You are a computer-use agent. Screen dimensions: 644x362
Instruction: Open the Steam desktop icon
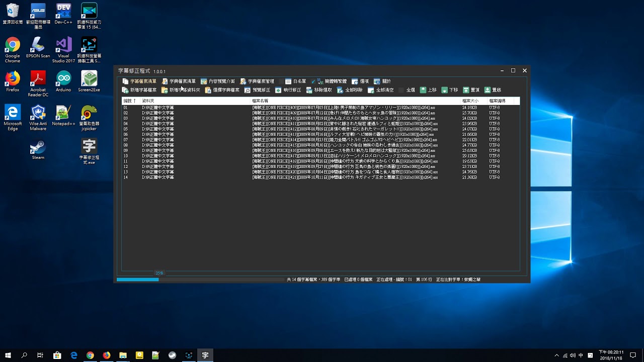(38, 149)
